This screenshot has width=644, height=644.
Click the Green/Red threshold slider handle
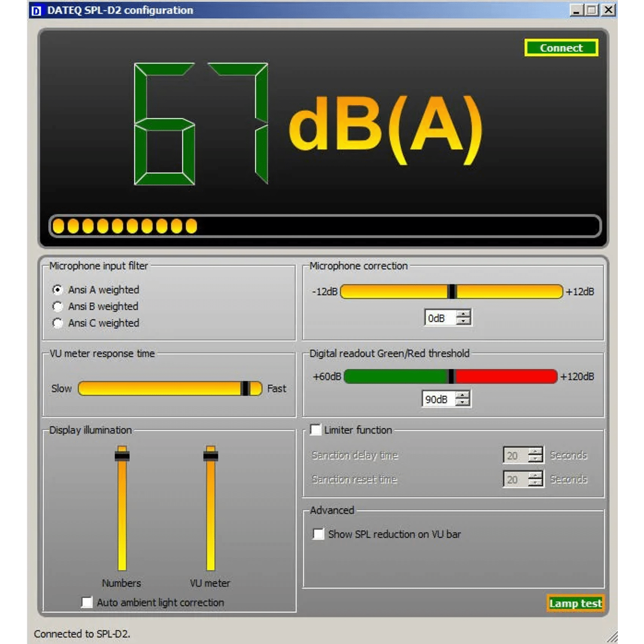(x=451, y=377)
